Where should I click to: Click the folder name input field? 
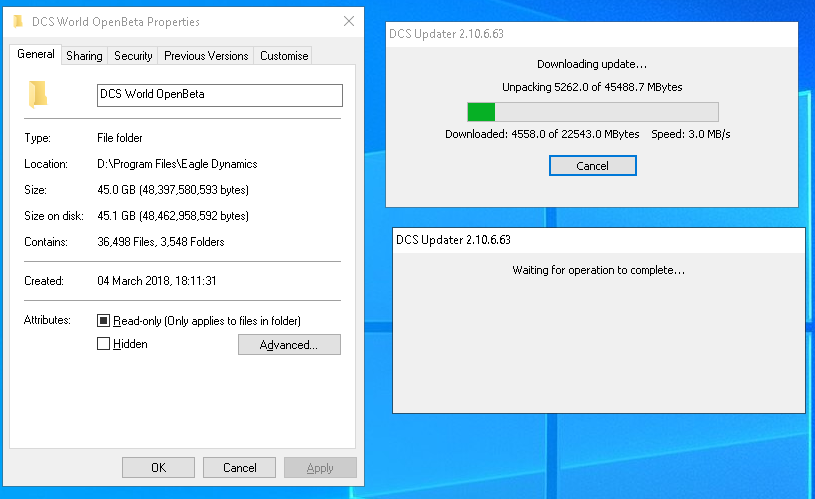220,95
